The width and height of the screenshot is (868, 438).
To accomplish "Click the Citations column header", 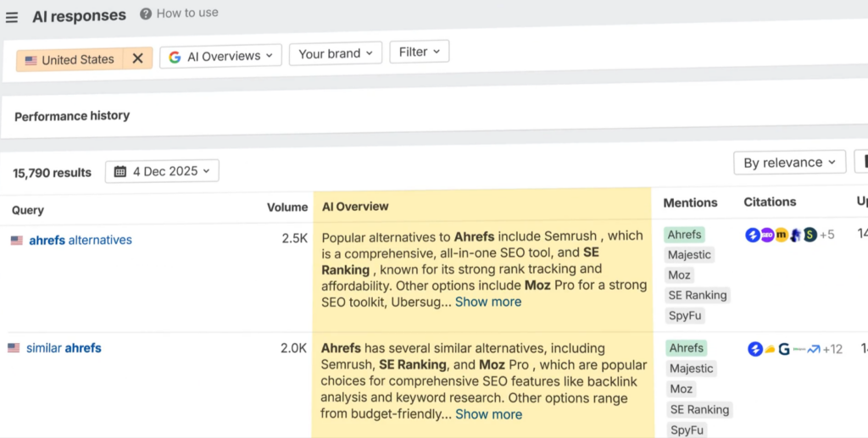I will click(x=770, y=202).
